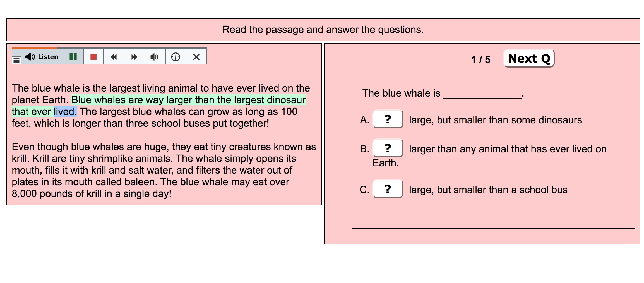The width and height of the screenshot is (644, 283).
Task: Rewind the audio narration
Action: (x=114, y=57)
